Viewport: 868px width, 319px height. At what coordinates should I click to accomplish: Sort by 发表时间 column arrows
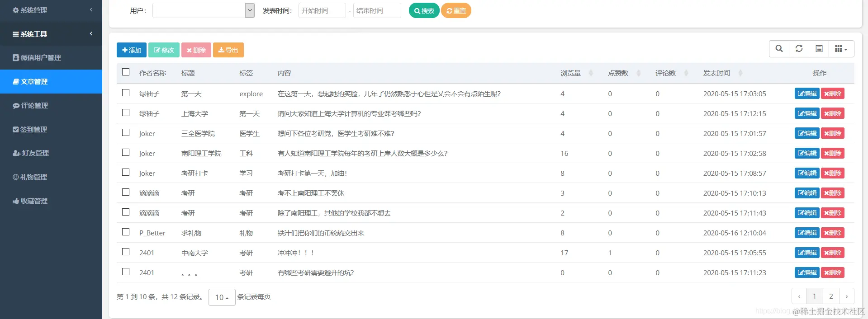[740, 73]
